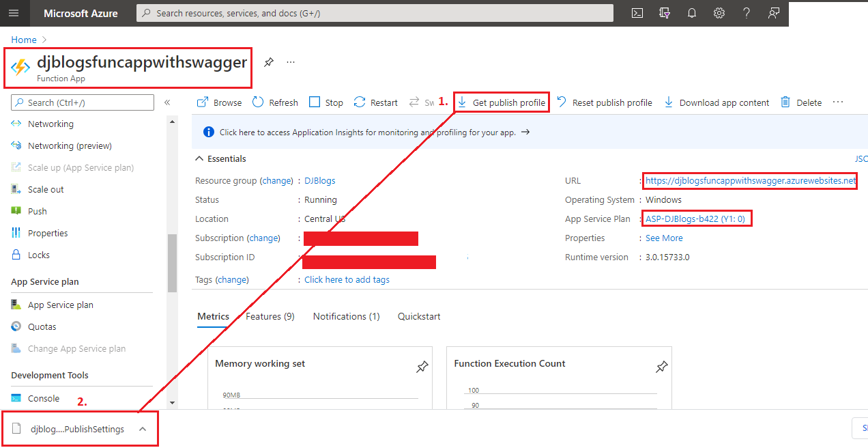Image resolution: width=868 pixels, height=448 pixels.
Task: Collapse the left navigation pane
Action: [167, 102]
